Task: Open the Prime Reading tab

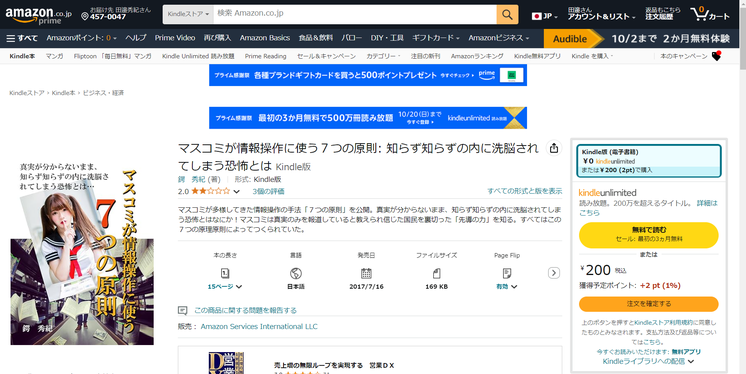Action: pyautogui.click(x=265, y=56)
